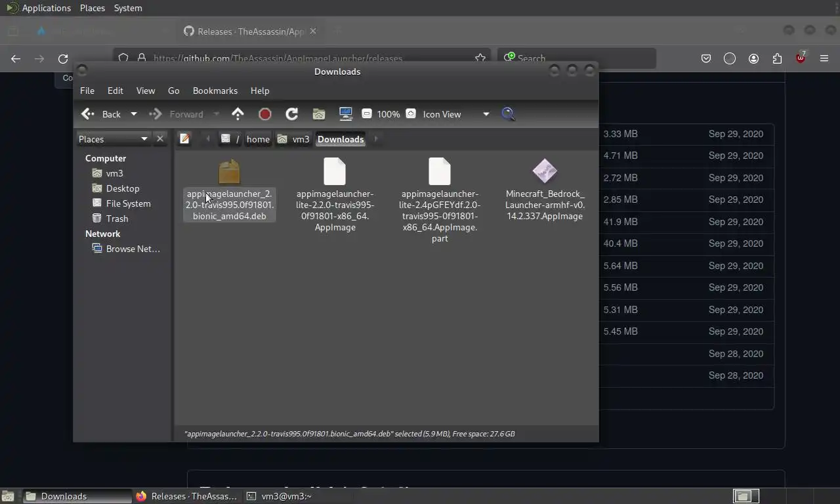Zoom in with the plus icon
This screenshot has height=504, width=840.
tap(411, 114)
